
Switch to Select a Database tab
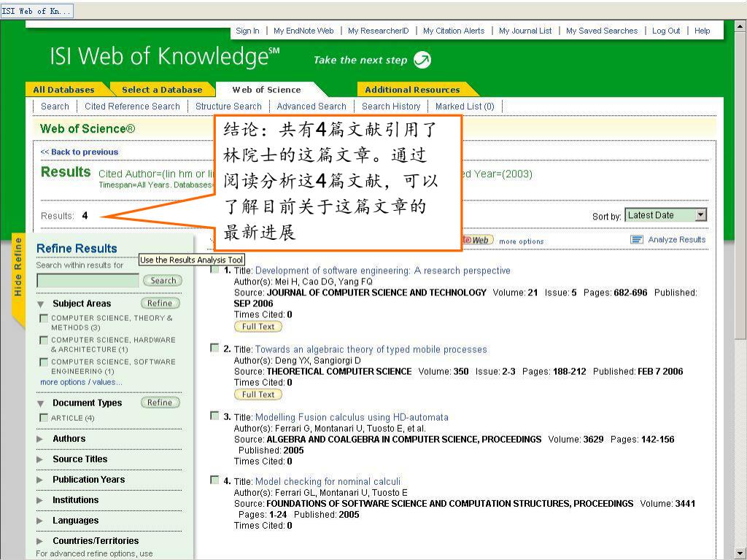[x=162, y=90]
